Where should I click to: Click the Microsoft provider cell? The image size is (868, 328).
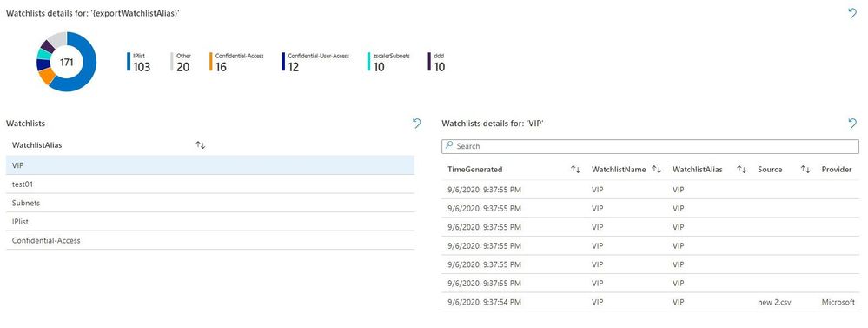click(x=838, y=302)
